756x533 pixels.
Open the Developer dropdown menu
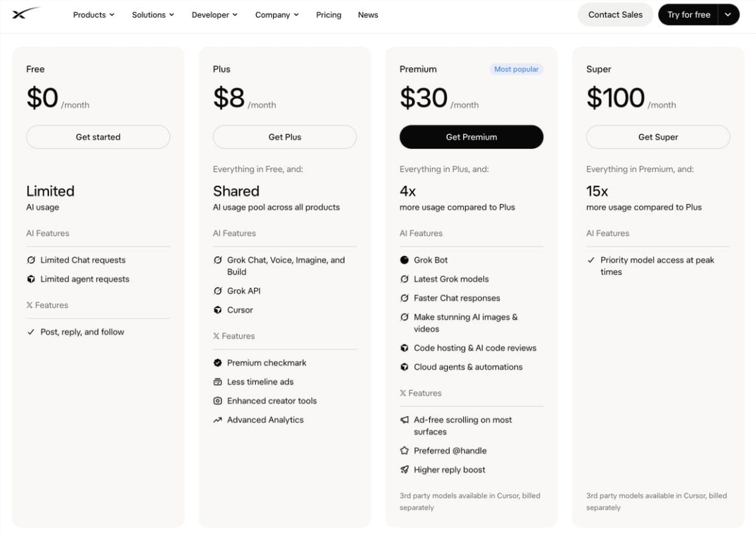point(214,15)
